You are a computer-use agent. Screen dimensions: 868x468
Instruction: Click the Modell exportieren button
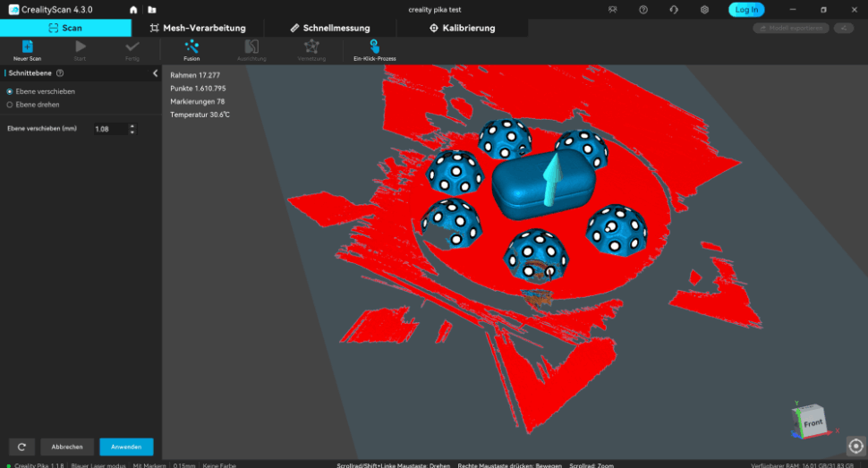pos(791,29)
